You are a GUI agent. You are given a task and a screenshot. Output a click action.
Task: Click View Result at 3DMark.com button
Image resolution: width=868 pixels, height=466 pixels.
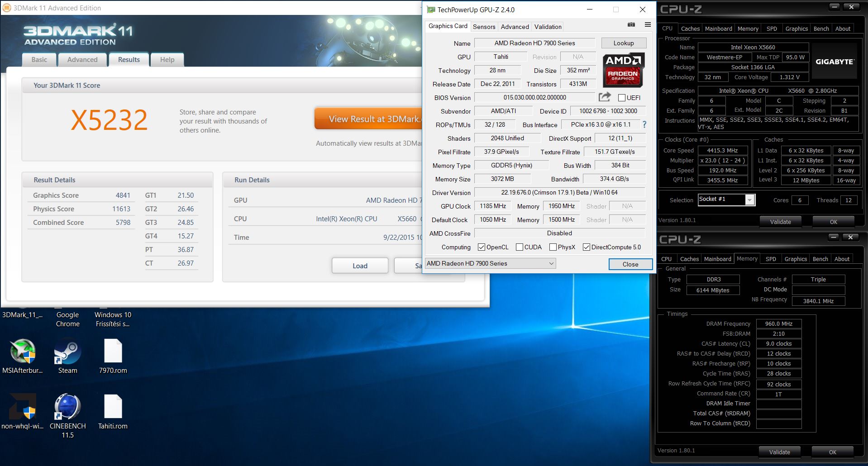click(x=368, y=119)
